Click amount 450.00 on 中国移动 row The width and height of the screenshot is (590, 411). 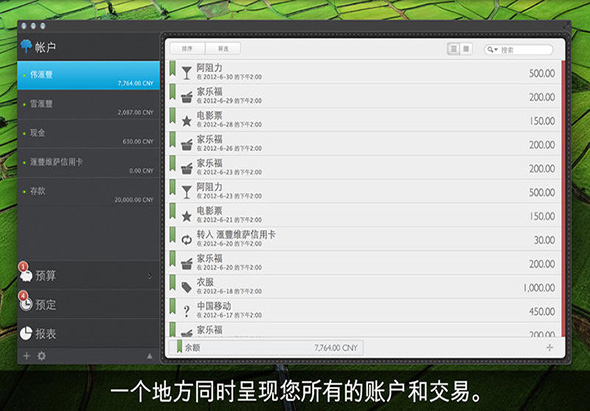click(542, 312)
